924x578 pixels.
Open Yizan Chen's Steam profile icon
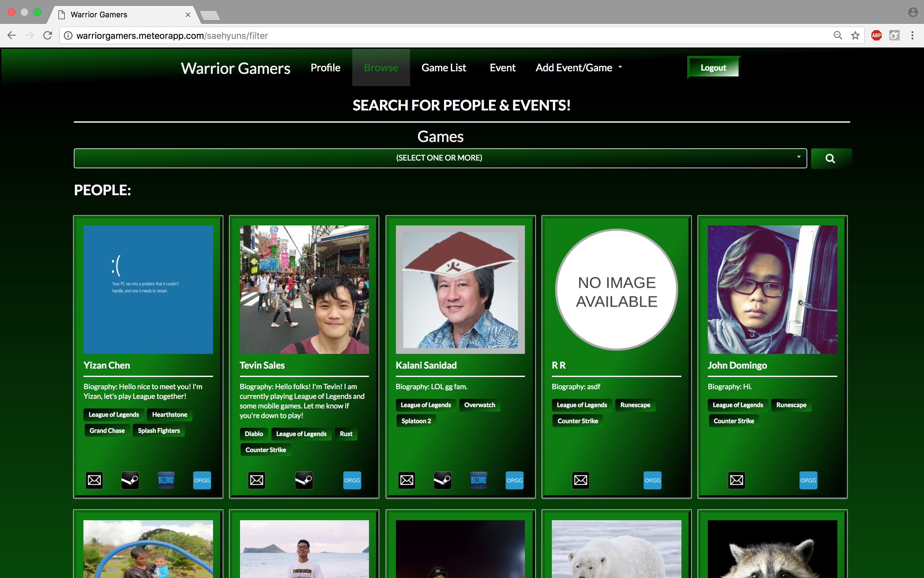pos(130,480)
